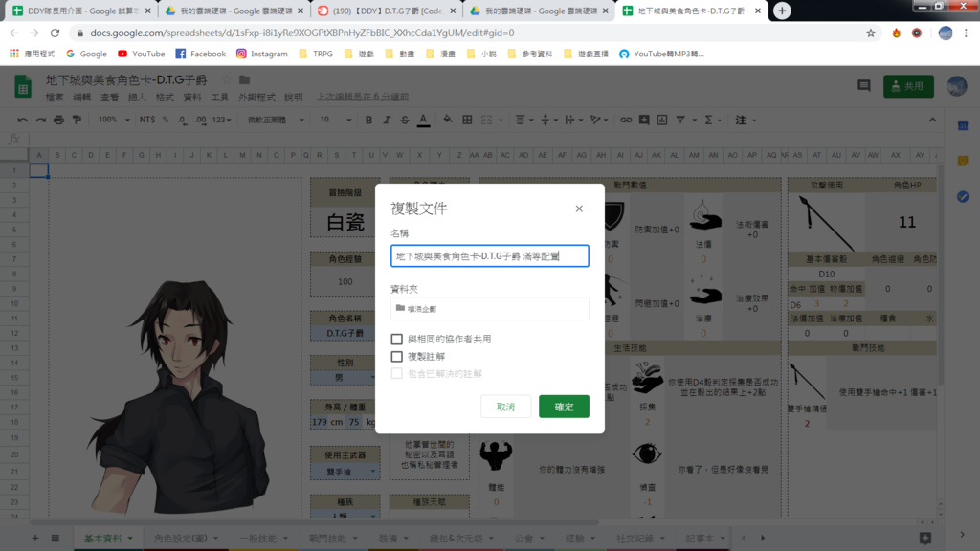This screenshot has width=980, height=551.
Task: Apply NT$ currency format
Action: pyautogui.click(x=147, y=120)
